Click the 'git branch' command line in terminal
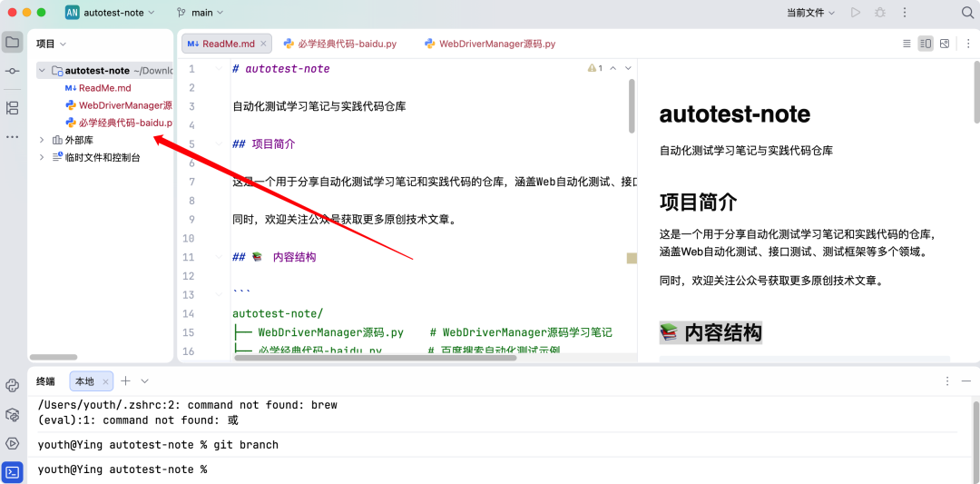Image resolution: width=980 pixels, height=484 pixels. pyautogui.click(x=158, y=445)
